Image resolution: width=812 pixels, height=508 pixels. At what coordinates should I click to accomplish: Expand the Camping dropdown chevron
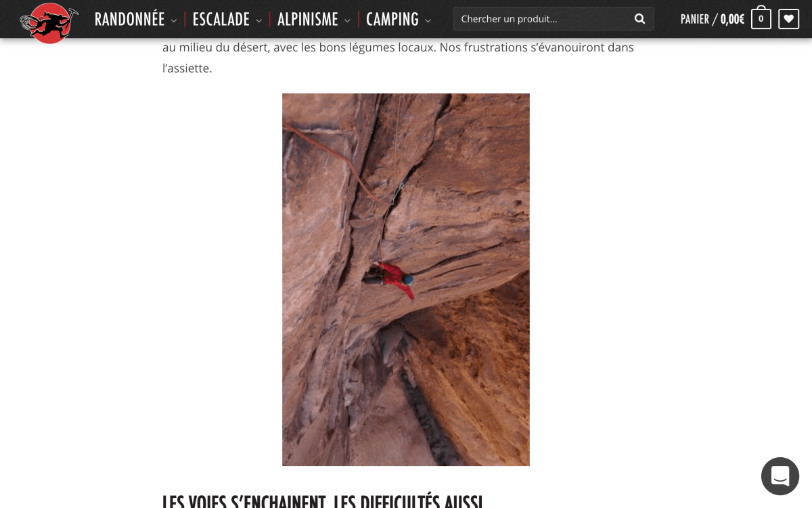coord(428,21)
